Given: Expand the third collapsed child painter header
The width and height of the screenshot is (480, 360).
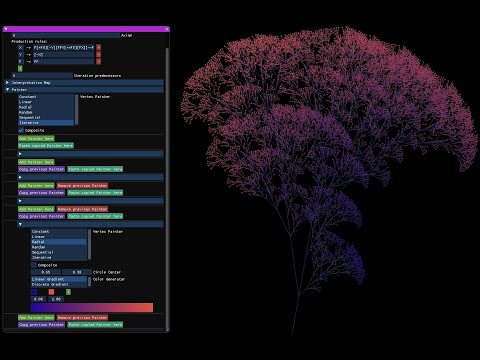Looking at the screenshot, I should coord(91,201).
